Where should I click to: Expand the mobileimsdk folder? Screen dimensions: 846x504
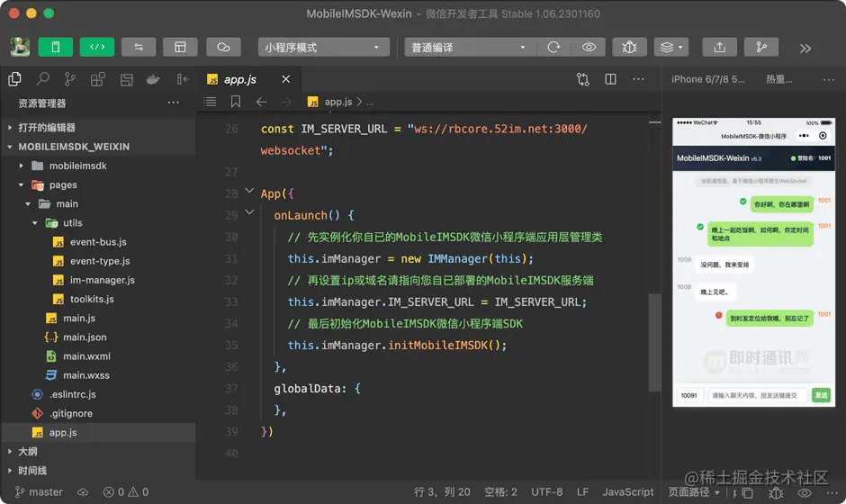point(99,166)
